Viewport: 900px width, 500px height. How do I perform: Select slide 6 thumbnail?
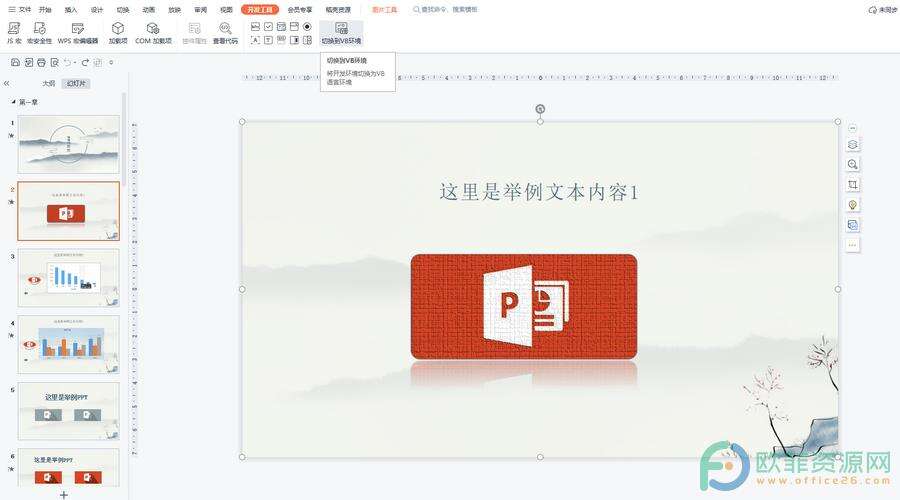(x=68, y=467)
